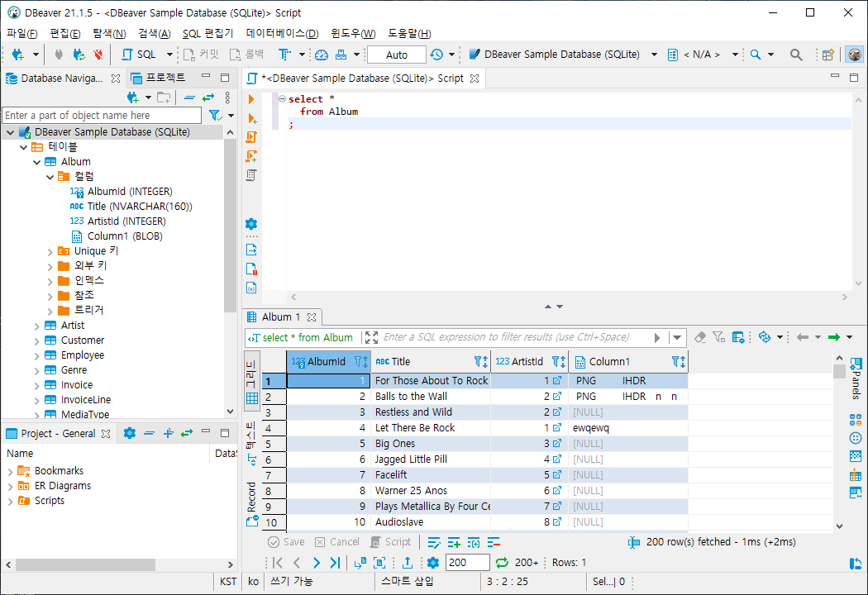Click the Project panel horizontal scrollbar
This screenshot has height=595, width=868.
click(85, 564)
